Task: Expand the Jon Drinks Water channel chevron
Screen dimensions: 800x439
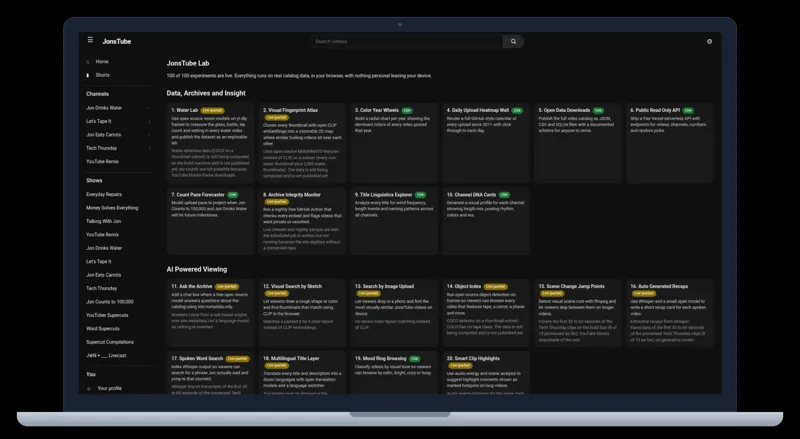Action: pyautogui.click(x=148, y=108)
